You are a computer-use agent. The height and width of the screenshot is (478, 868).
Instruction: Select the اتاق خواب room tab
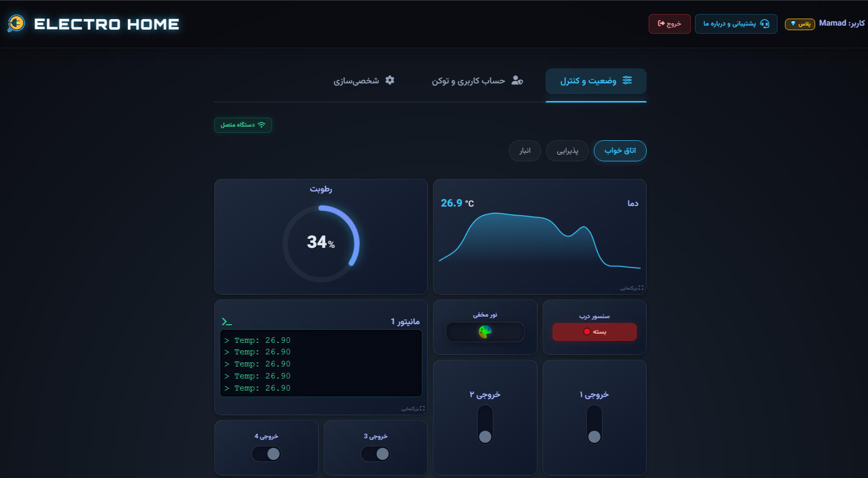point(620,151)
